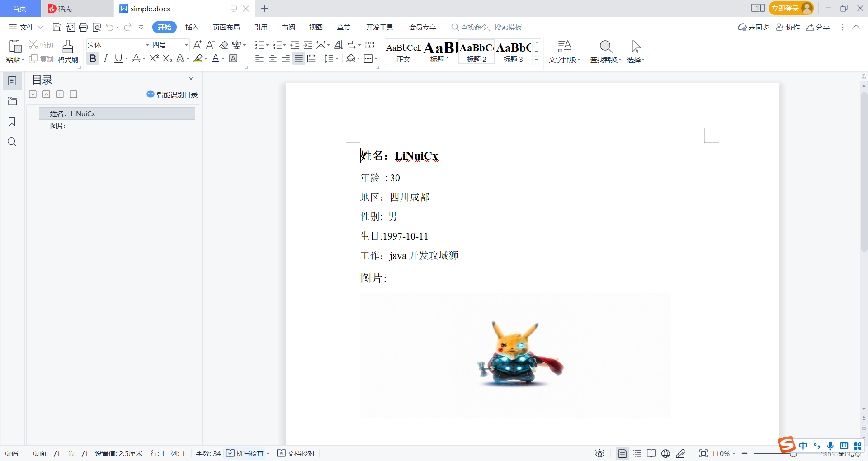Align text right
The height and width of the screenshot is (461, 868).
pos(286,58)
